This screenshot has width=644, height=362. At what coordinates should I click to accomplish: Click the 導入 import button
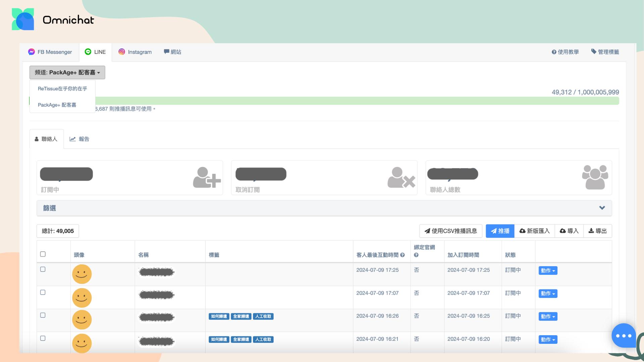point(569,231)
